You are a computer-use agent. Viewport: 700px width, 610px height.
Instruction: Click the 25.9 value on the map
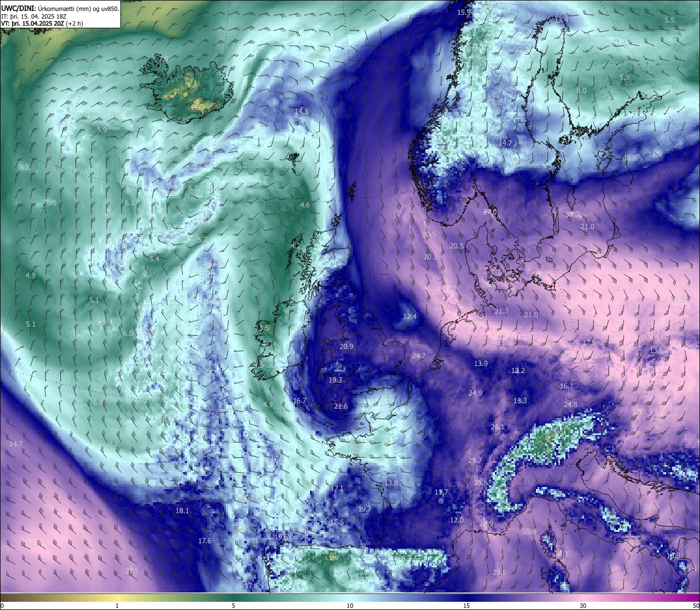529,531
